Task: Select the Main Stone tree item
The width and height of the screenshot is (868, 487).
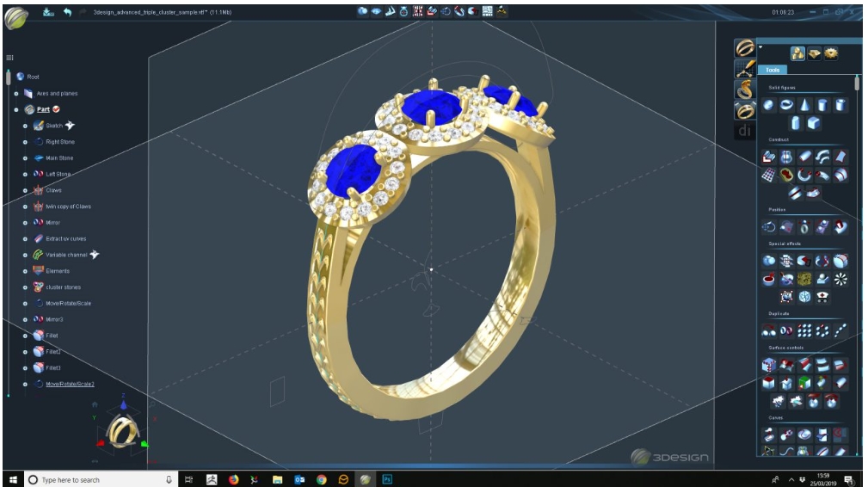Action: pyautogui.click(x=59, y=158)
